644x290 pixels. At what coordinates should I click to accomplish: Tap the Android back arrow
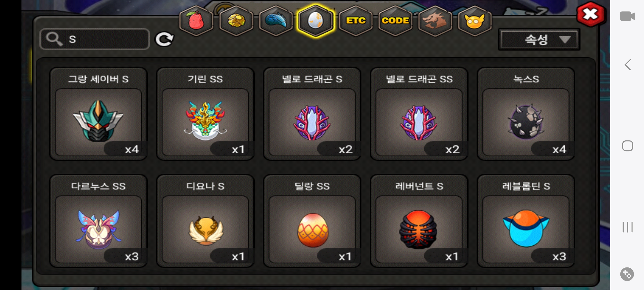point(627,65)
